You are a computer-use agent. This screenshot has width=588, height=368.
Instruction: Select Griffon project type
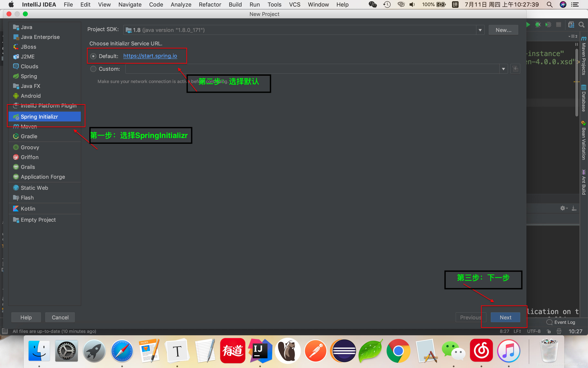coord(45,157)
